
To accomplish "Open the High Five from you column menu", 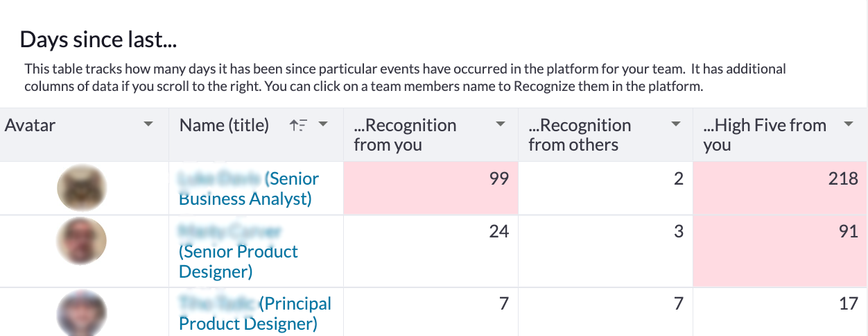I will (x=848, y=124).
